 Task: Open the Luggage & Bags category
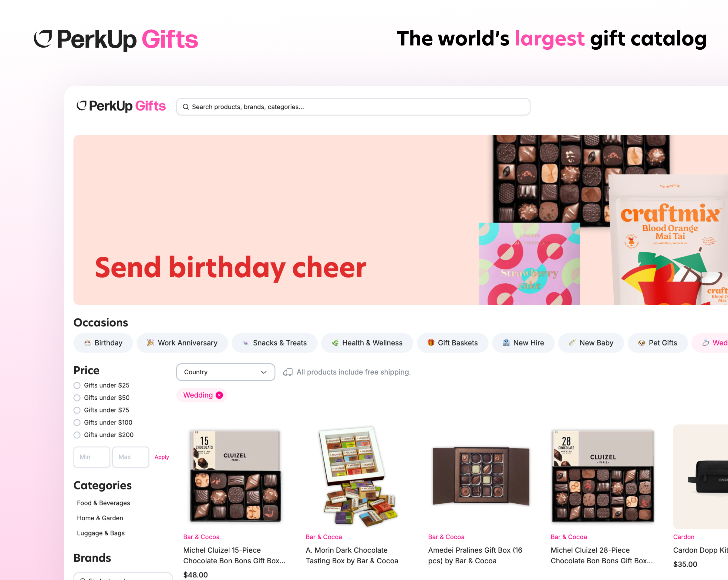tap(101, 533)
